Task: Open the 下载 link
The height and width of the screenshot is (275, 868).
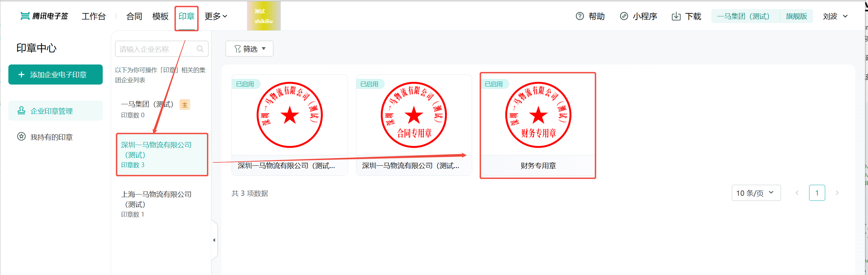Action: (693, 16)
